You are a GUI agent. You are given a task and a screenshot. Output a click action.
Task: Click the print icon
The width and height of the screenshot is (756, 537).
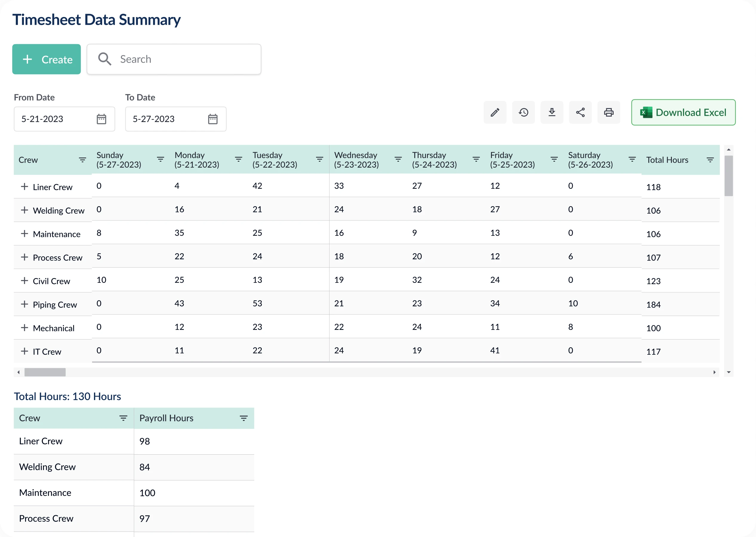(609, 112)
